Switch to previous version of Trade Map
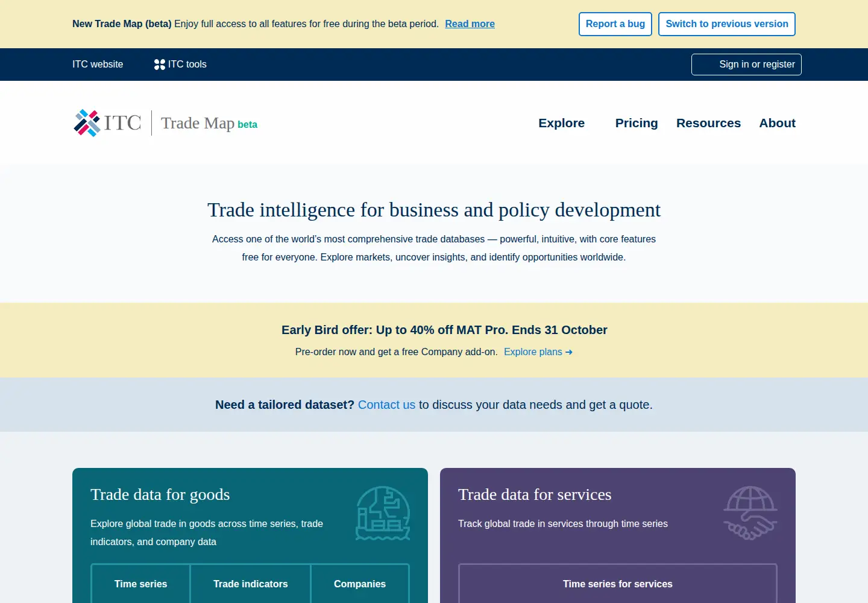 click(727, 24)
